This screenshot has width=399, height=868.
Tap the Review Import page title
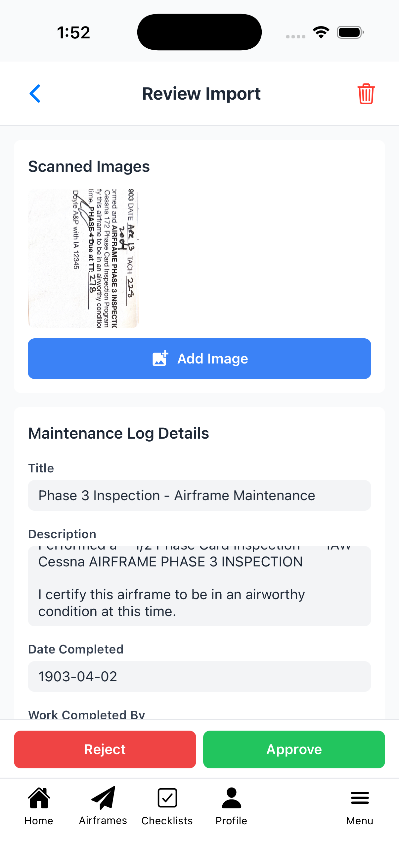point(201,94)
